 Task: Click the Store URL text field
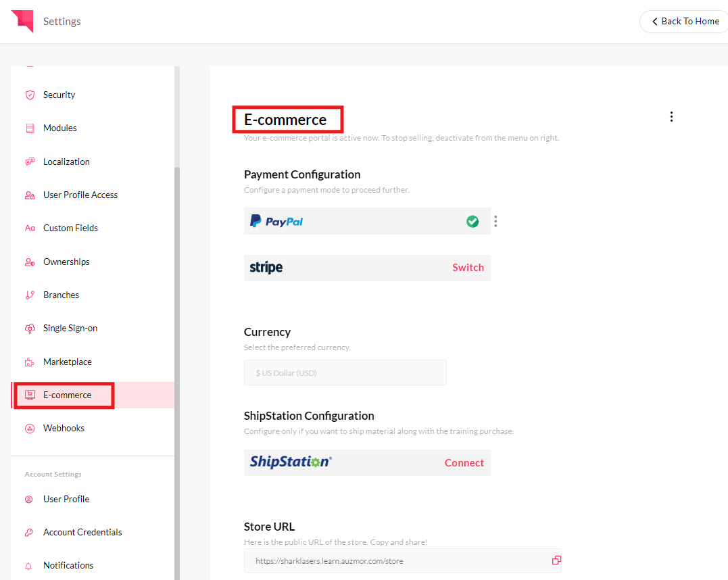(403, 560)
